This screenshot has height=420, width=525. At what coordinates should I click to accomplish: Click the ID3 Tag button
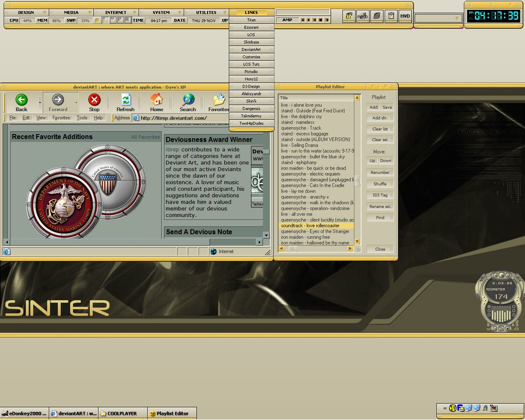tap(380, 195)
